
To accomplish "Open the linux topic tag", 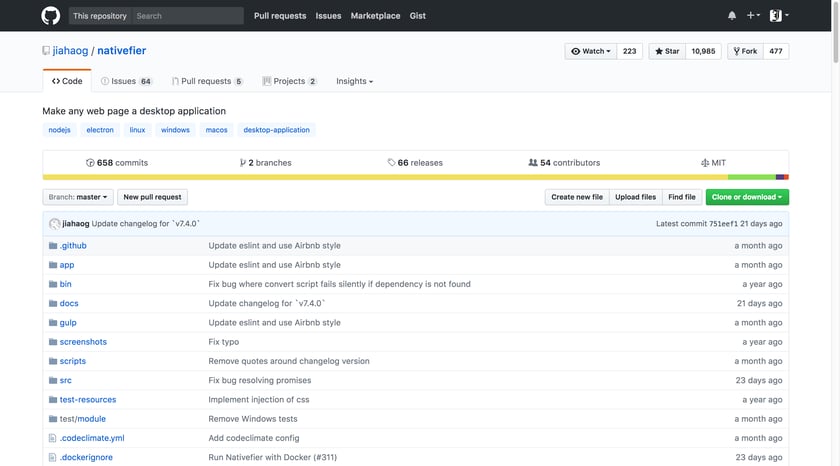I will (137, 130).
